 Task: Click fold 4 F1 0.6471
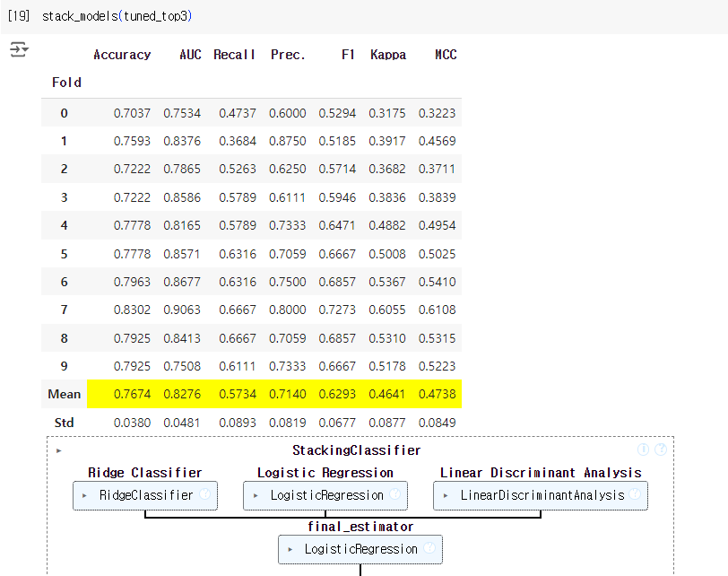click(x=337, y=226)
